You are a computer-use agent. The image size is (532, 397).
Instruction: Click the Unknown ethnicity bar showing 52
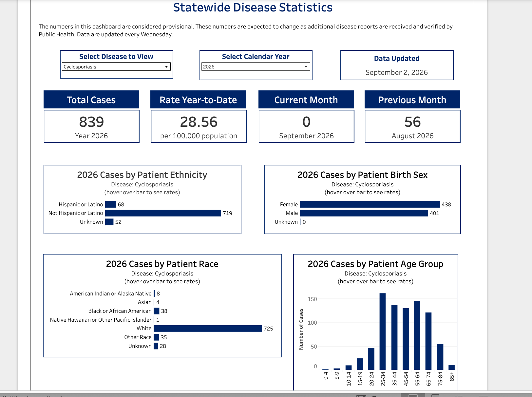109,222
